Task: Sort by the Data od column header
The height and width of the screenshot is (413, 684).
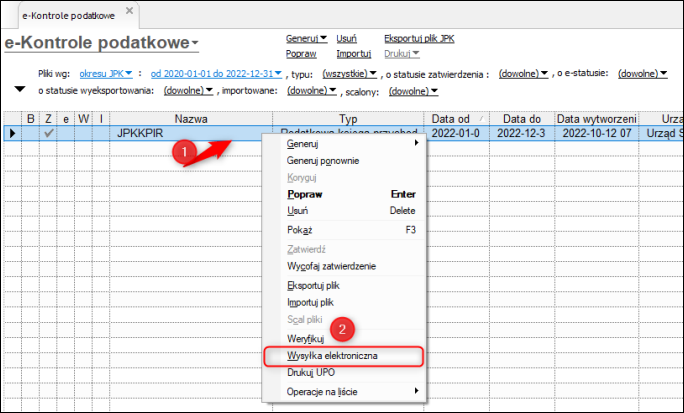Action: [456, 119]
